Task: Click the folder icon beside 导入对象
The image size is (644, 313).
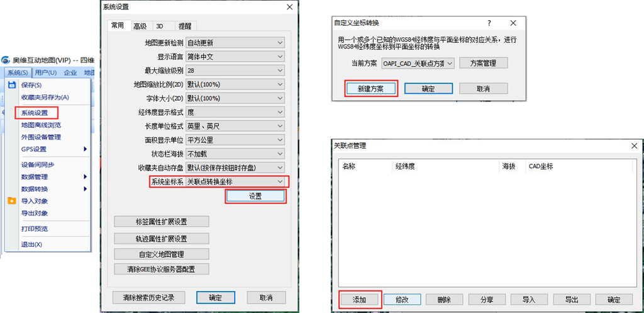Action: pos(11,201)
